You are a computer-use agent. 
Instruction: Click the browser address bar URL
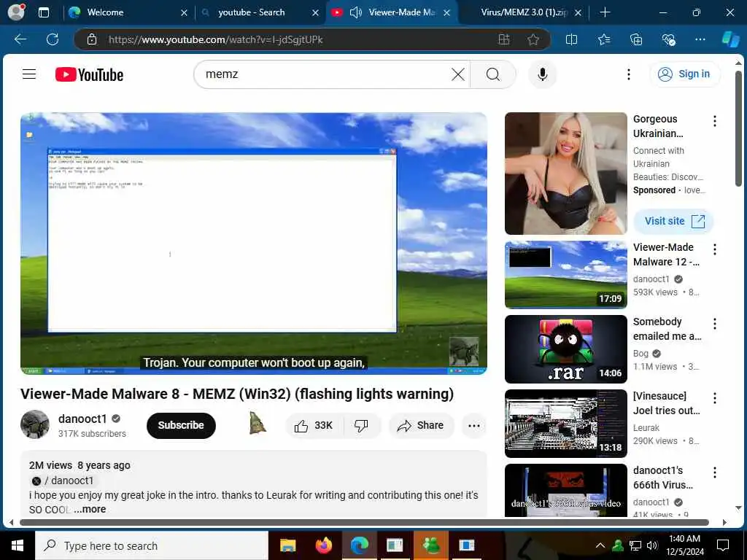215,39
